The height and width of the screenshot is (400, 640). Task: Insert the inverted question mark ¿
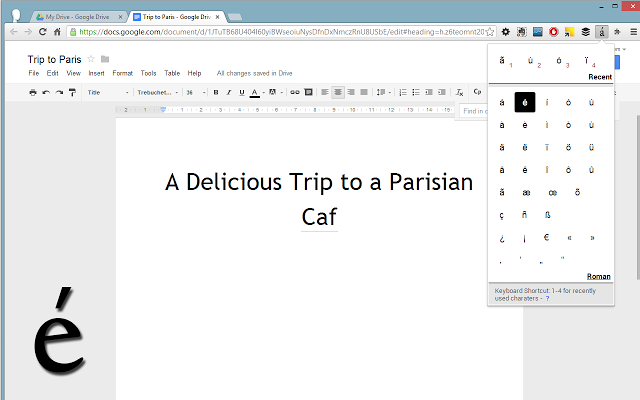[502, 238]
